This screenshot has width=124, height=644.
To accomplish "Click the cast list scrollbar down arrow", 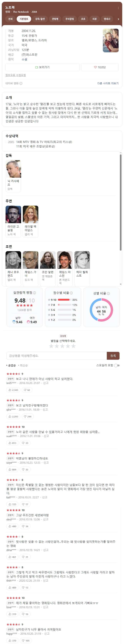I will pyautogui.click(x=121, y=284).
